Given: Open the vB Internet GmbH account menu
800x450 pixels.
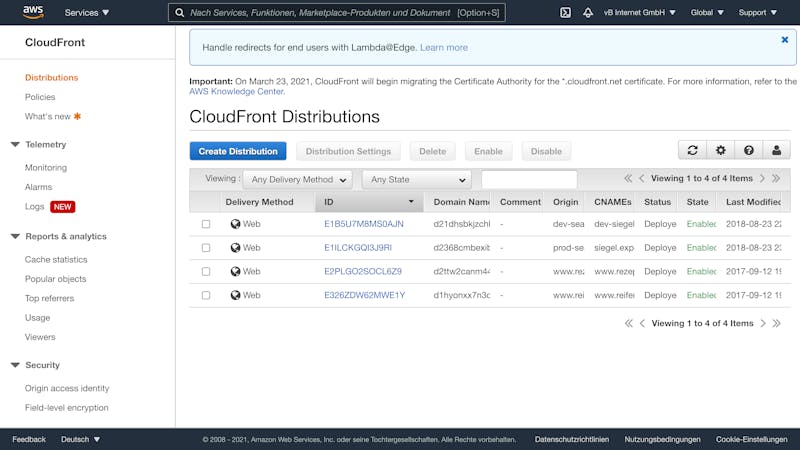Looking at the screenshot, I should pos(639,12).
